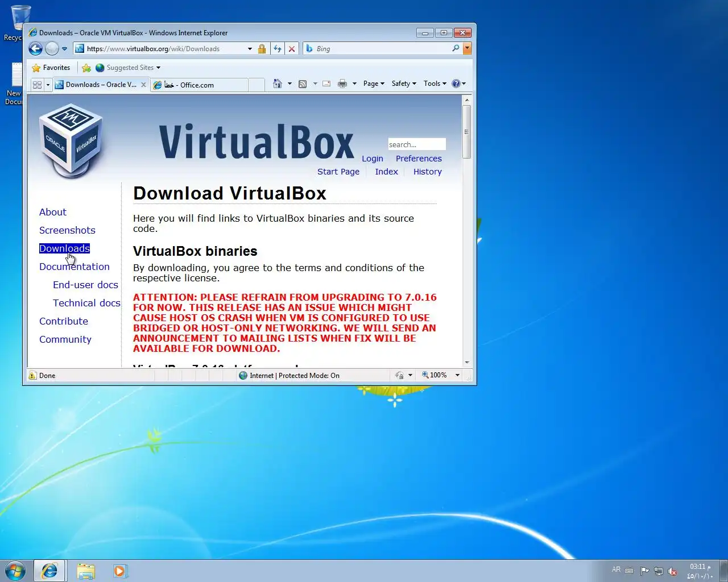Open the Safety menu
The image size is (728, 582).
tap(404, 84)
